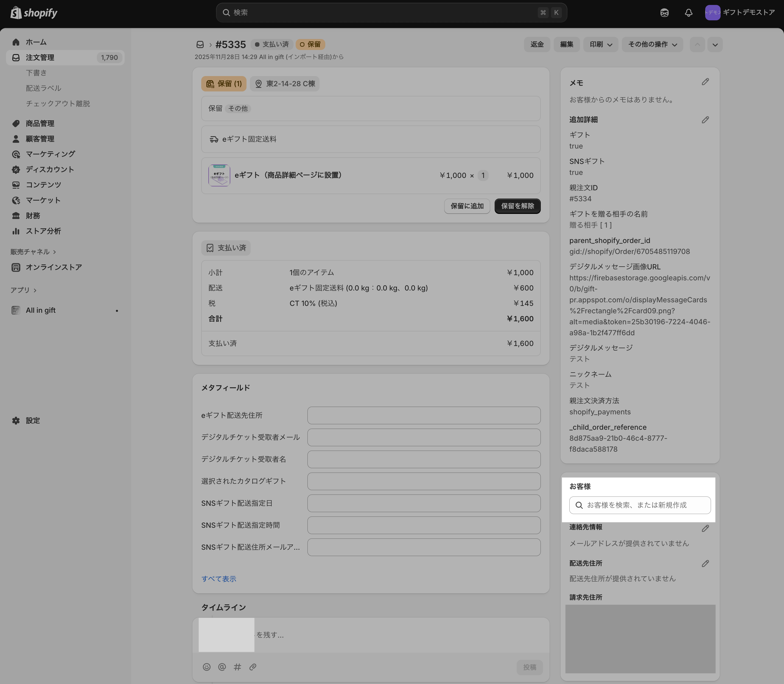Click the notification bell icon
Viewport: 784px width, 684px height.
[688, 13]
